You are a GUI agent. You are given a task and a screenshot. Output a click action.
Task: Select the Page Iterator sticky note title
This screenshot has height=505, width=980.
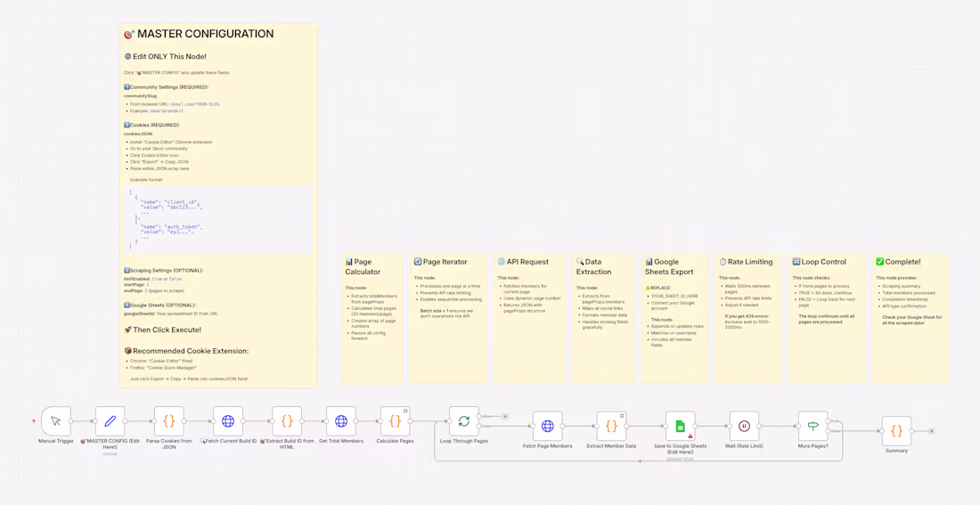point(440,262)
